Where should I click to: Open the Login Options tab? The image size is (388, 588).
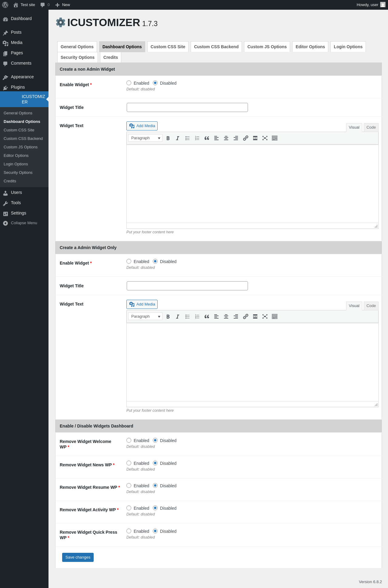[x=348, y=47]
